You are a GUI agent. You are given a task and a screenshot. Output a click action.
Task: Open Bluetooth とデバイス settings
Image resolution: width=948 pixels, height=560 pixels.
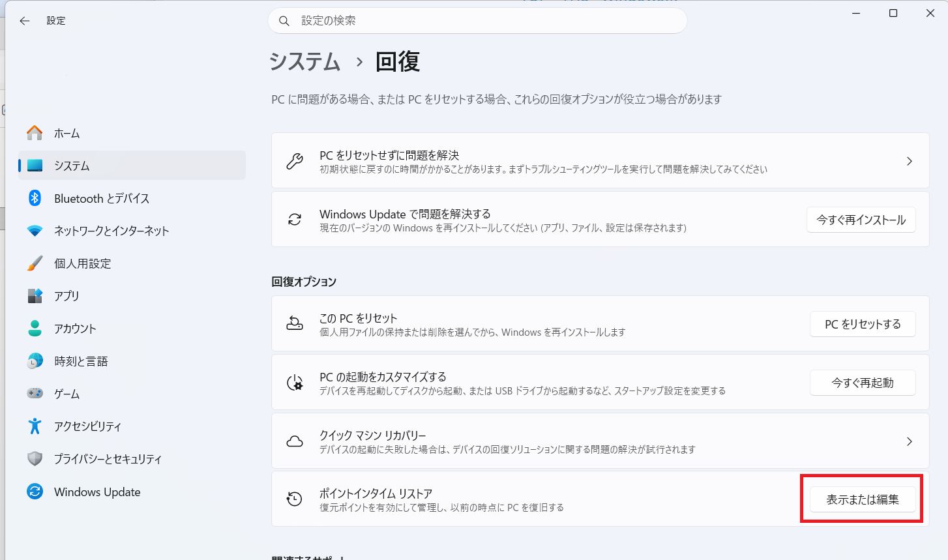(x=132, y=198)
